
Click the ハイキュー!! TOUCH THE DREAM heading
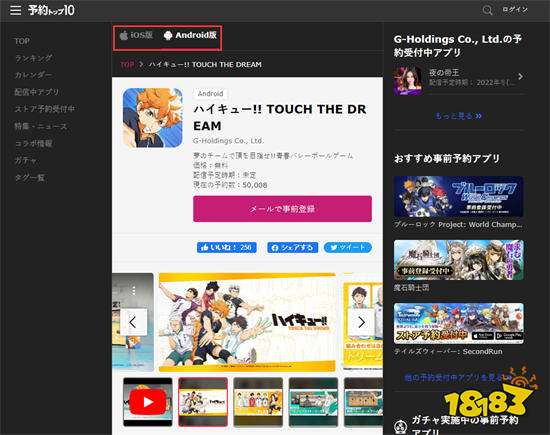point(280,118)
